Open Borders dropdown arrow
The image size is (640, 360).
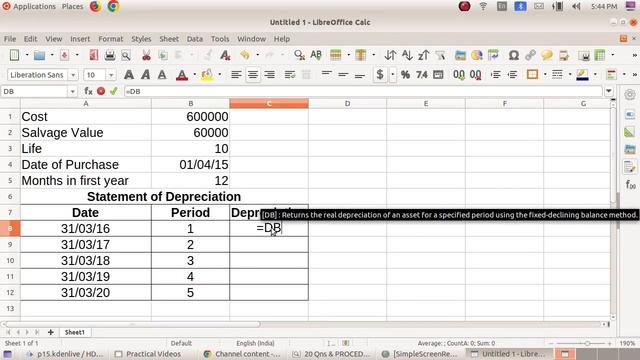click(x=545, y=75)
